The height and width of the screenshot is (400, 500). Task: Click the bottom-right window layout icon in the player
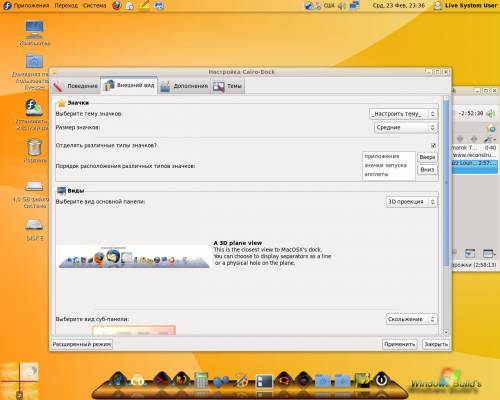[489, 254]
